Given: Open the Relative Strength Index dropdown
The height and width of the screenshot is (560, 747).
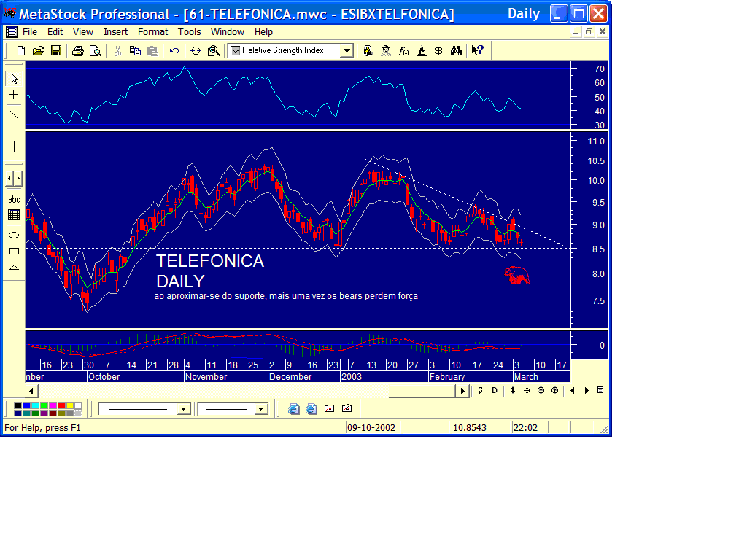Looking at the screenshot, I should [x=347, y=50].
